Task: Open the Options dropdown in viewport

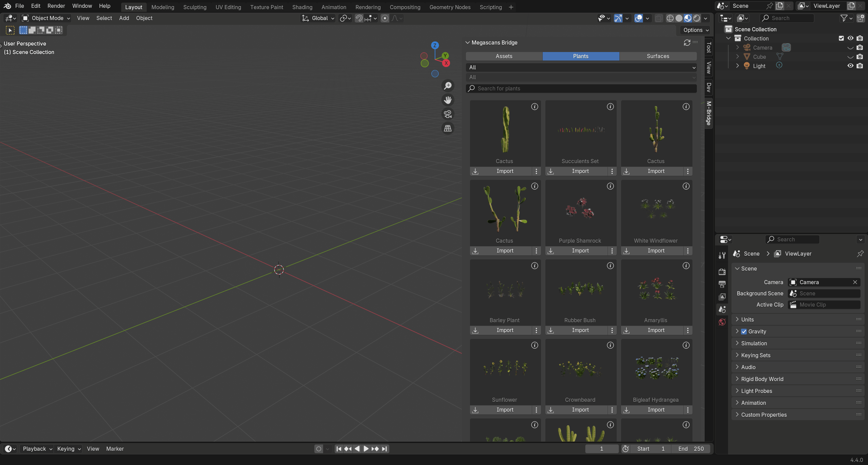Action: (696, 30)
